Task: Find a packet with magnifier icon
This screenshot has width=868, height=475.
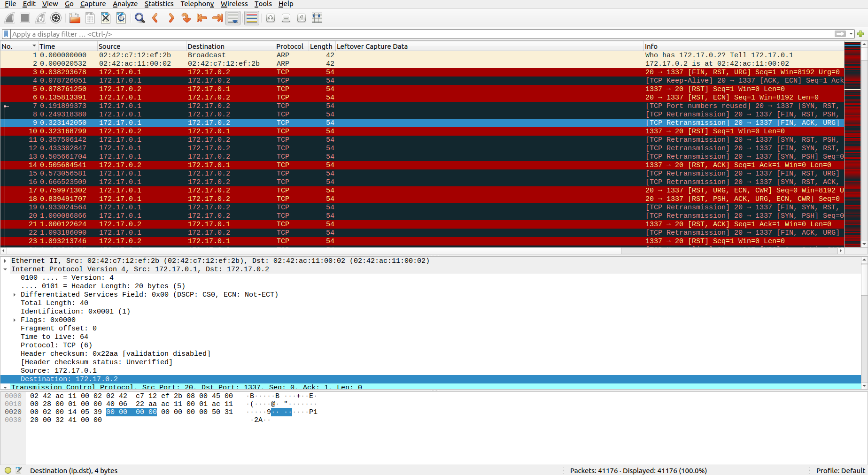Action: click(139, 18)
